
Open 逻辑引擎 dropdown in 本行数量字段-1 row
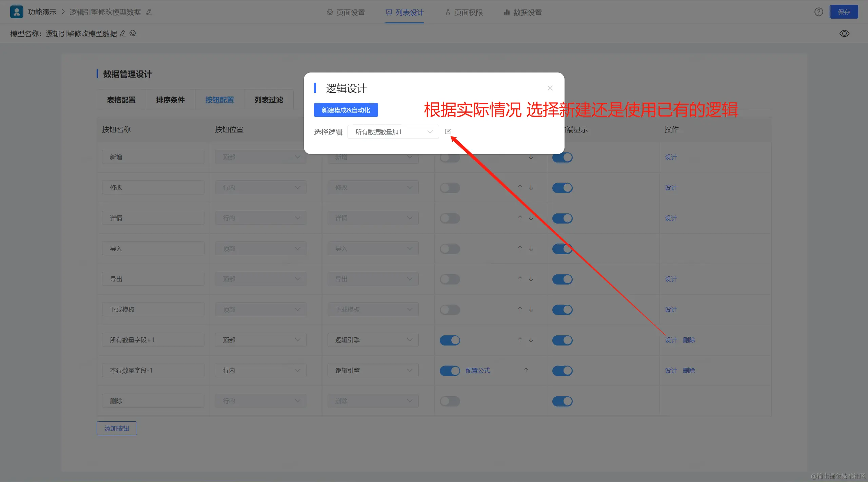373,370
